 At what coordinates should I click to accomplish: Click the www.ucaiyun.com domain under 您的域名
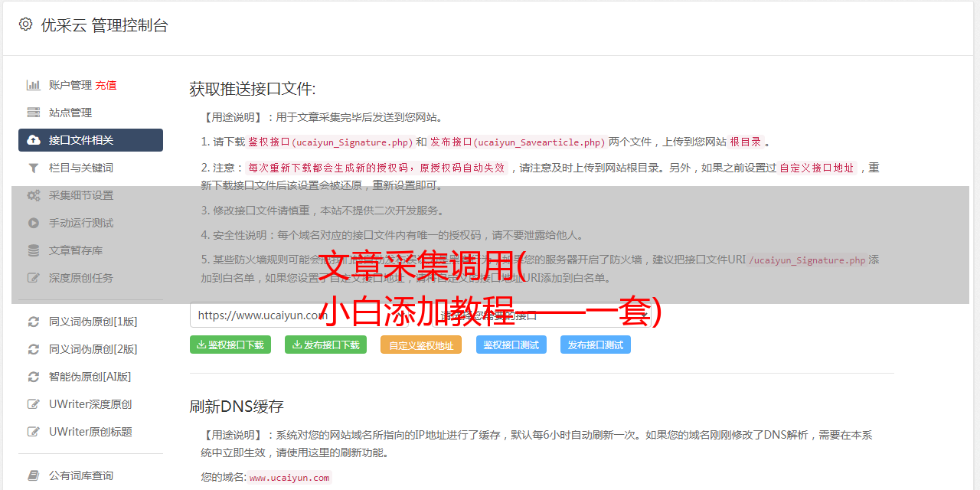pos(289,478)
